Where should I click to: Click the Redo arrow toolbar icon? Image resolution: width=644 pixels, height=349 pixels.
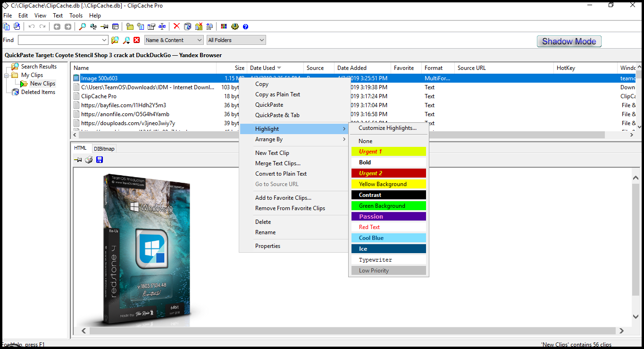click(42, 26)
